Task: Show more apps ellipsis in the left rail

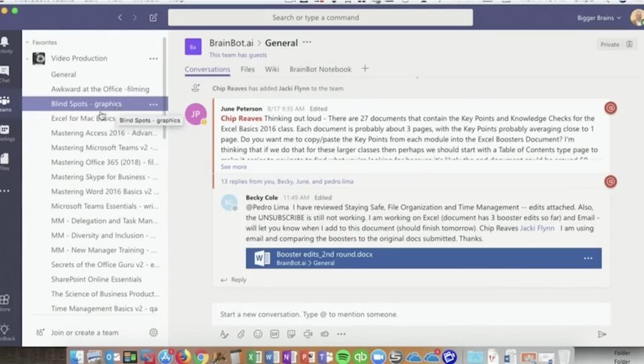Action: (5, 190)
